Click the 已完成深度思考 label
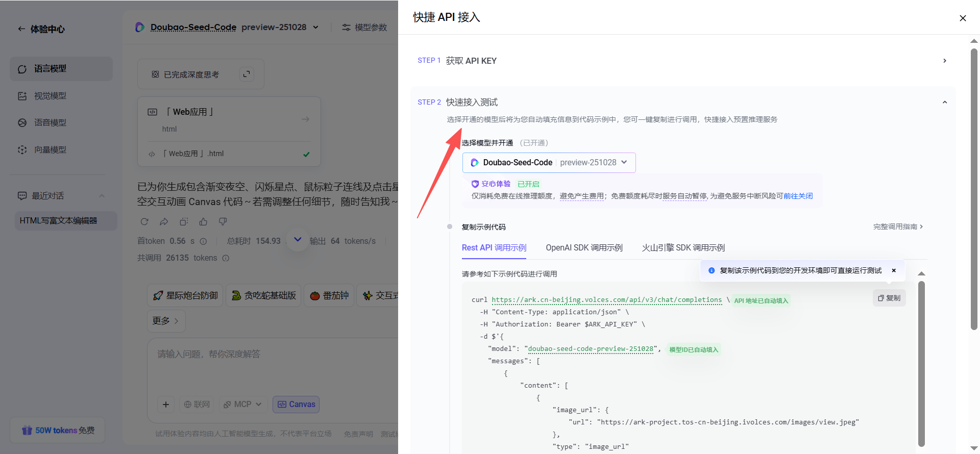Image resolution: width=980 pixels, height=454 pixels. 191,74
